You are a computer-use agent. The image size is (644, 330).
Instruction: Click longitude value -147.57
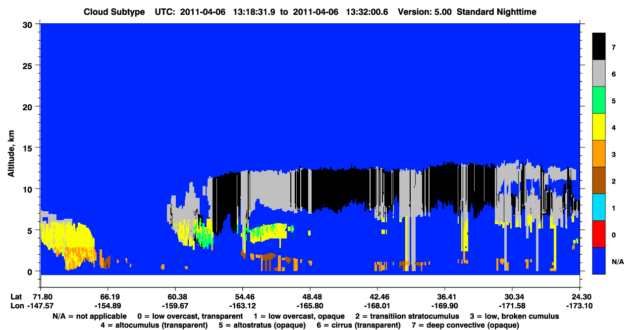click(x=40, y=306)
